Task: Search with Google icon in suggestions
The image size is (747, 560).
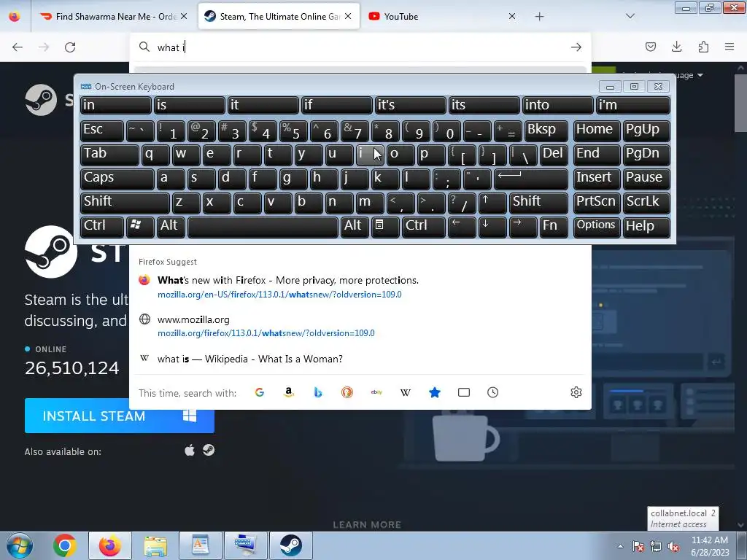Action: 260,392
